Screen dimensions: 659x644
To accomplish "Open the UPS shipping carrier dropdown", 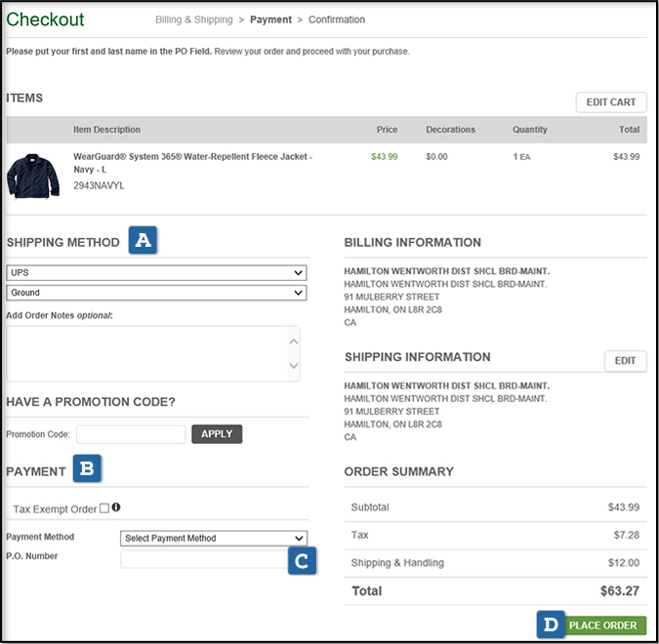I will pyautogui.click(x=156, y=273).
